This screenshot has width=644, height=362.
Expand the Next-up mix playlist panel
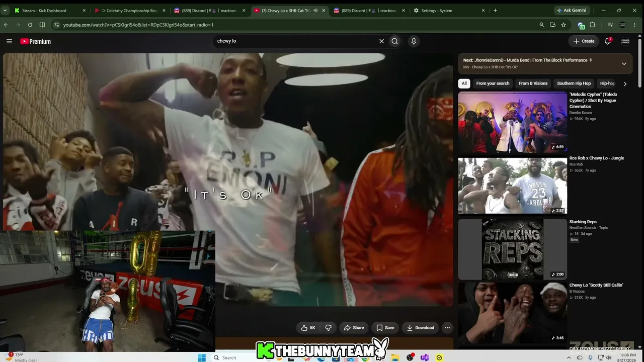[624, 63]
